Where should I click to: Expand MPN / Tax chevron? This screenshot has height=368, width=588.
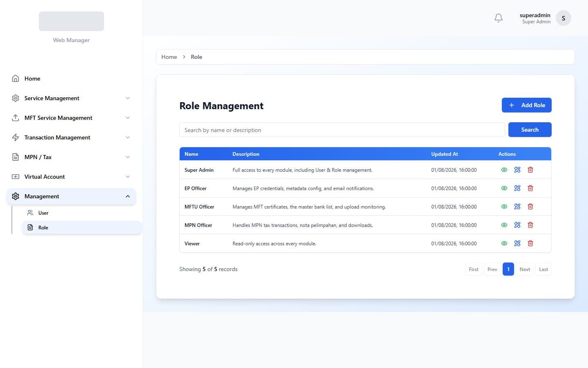click(128, 157)
